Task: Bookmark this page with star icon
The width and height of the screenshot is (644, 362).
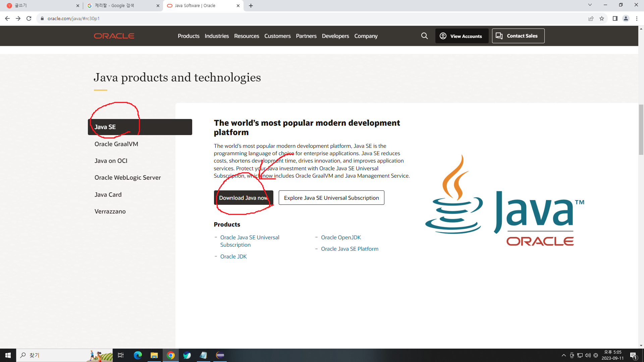Action: tap(602, 18)
